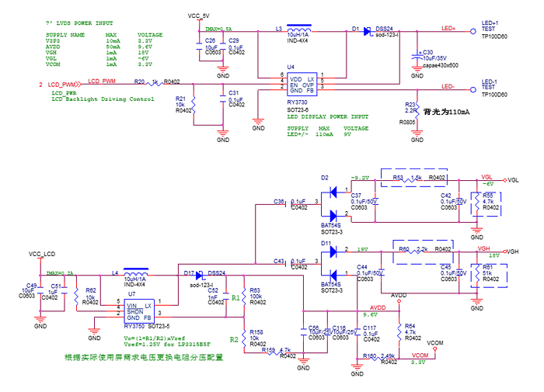544x392 pixels.
Task: Select the C30 polarized capacitor symbol
Action: coord(418,54)
